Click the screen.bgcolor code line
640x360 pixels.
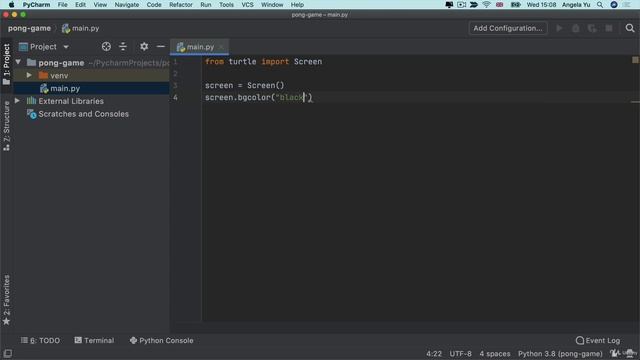click(x=258, y=97)
